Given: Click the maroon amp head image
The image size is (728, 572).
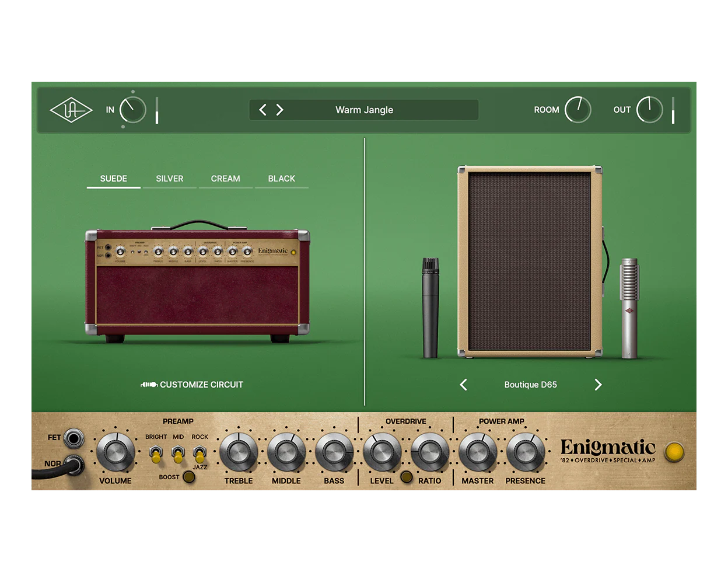Looking at the screenshot, I should pos(197,282).
